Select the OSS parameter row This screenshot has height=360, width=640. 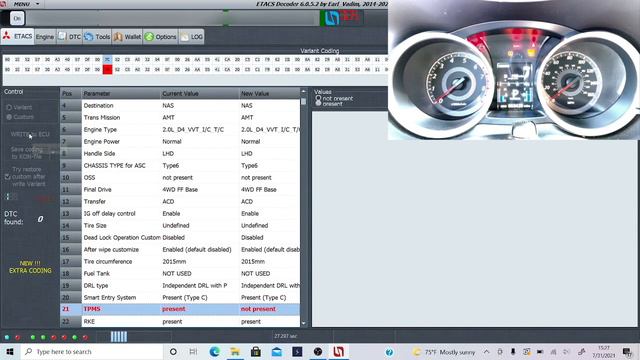(180, 178)
